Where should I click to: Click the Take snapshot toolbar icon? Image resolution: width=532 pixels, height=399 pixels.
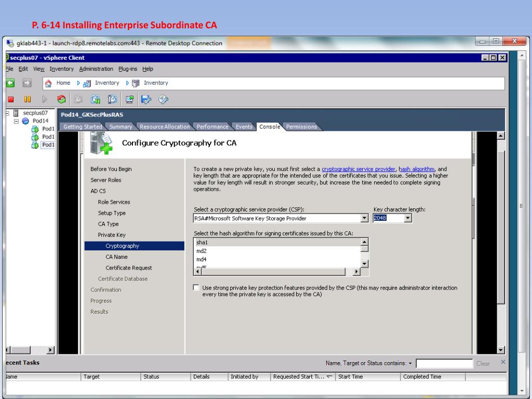(x=96, y=99)
